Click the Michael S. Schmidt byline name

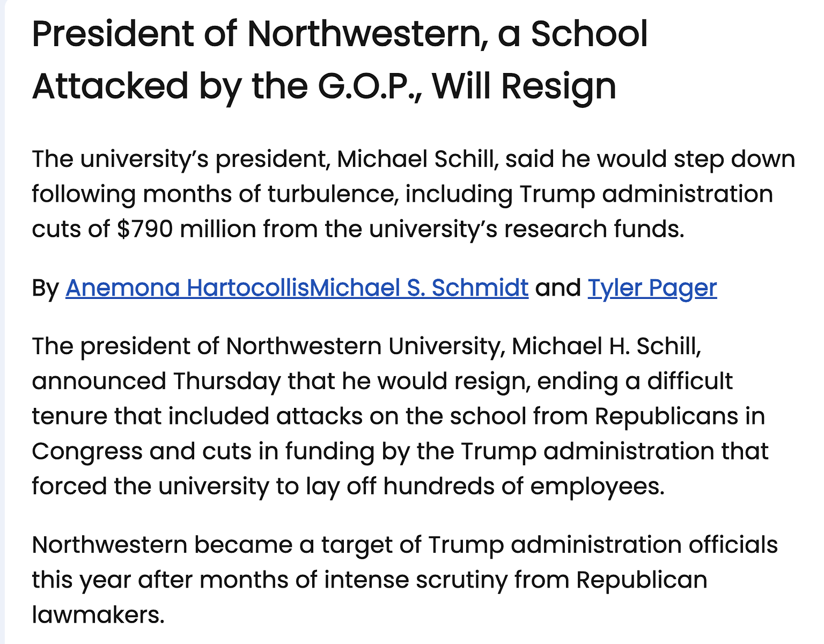[419, 288]
